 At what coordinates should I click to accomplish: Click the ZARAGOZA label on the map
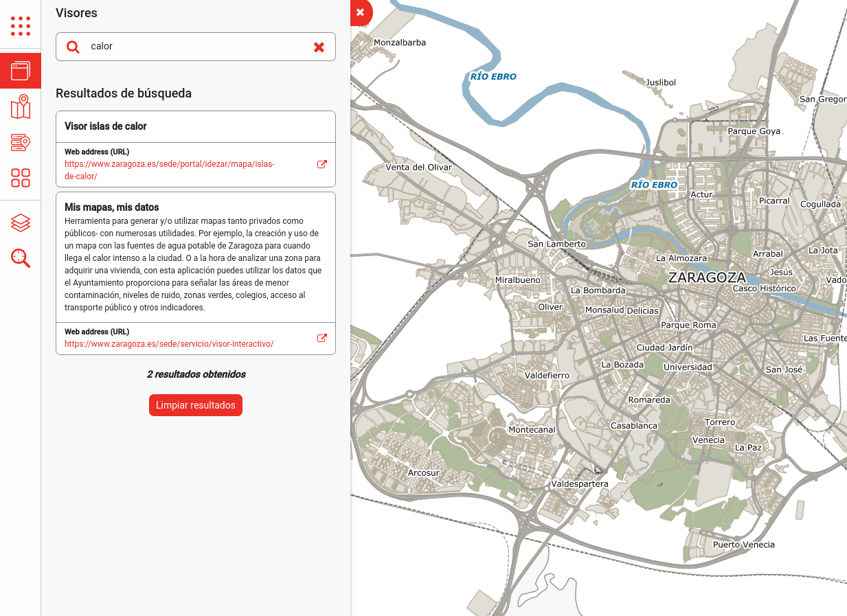pos(706,277)
